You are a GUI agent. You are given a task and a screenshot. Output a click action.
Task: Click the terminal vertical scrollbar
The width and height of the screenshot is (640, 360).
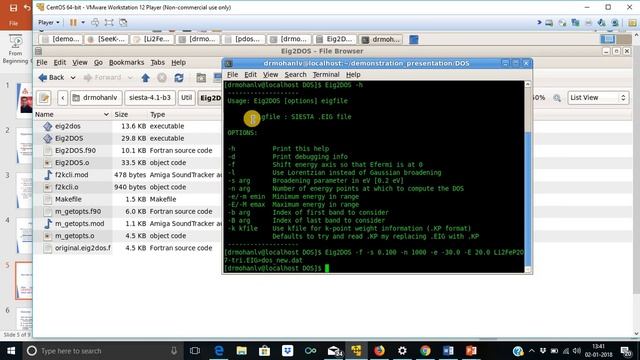[x=528, y=178]
